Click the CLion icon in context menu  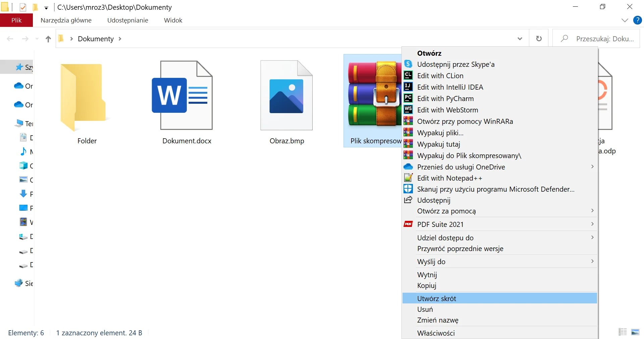coord(408,75)
